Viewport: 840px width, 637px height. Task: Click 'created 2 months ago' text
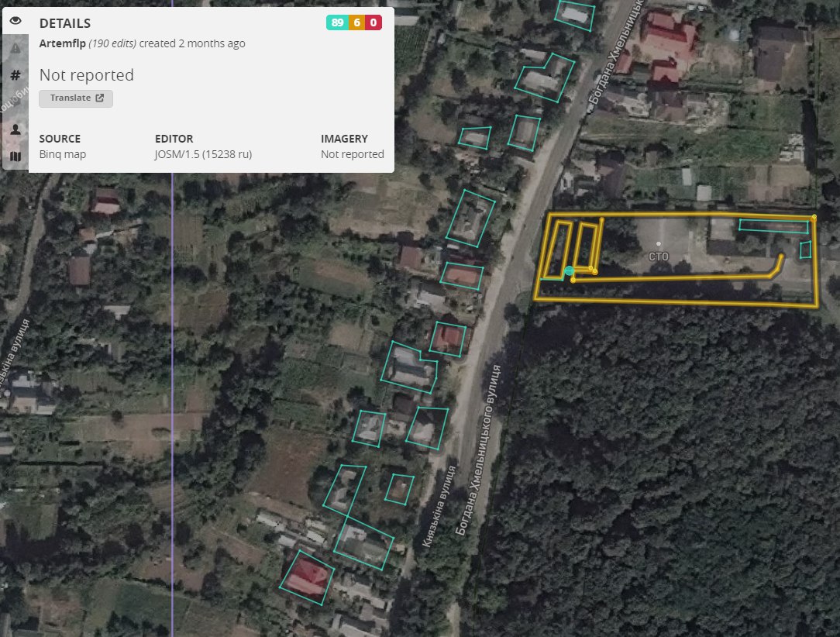tap(192, 43)
